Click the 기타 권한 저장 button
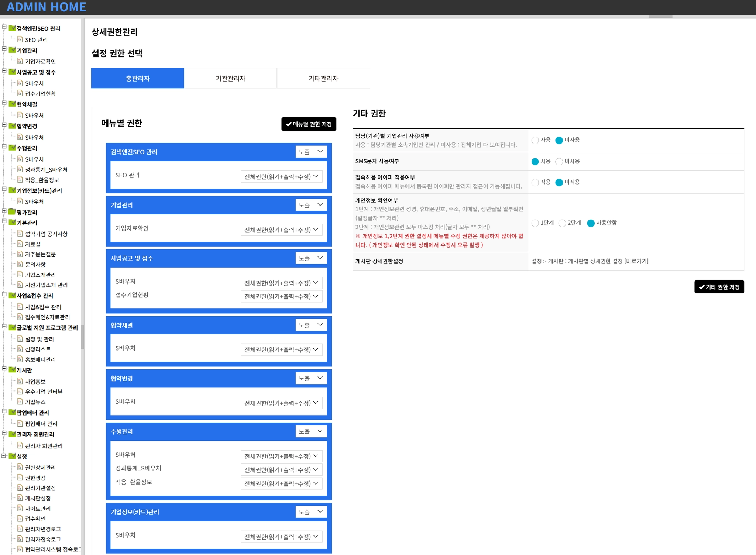This screenshot has width=756, height=555. 719,287
